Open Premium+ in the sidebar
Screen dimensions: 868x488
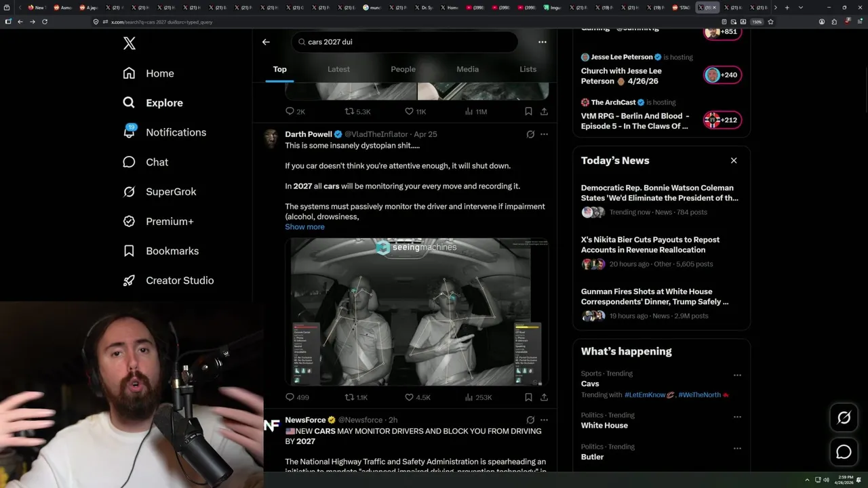tap(158, 222)
